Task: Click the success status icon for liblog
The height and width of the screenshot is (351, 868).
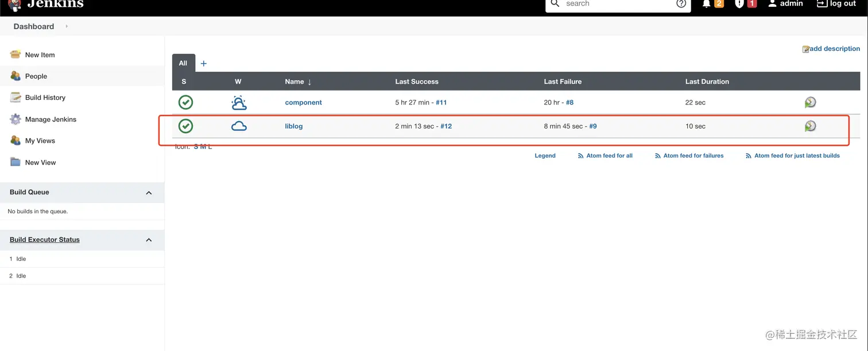Action: coord(185,126)
